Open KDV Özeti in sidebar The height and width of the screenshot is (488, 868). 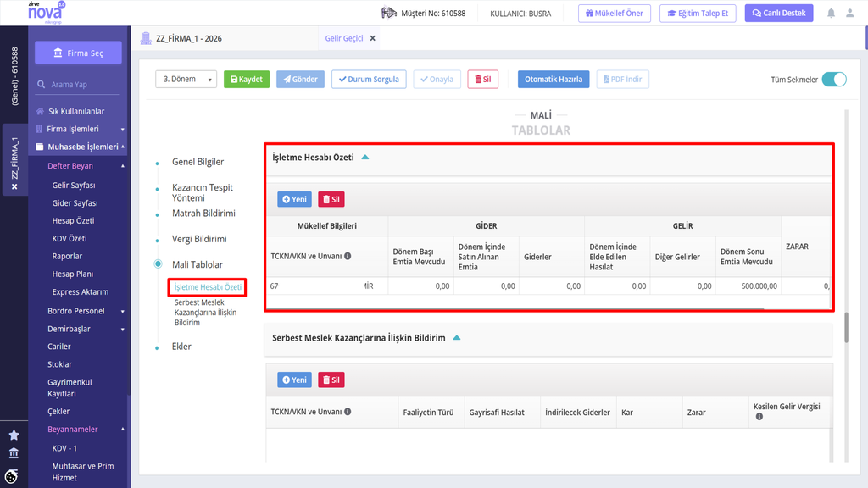(x=70, y=238)
